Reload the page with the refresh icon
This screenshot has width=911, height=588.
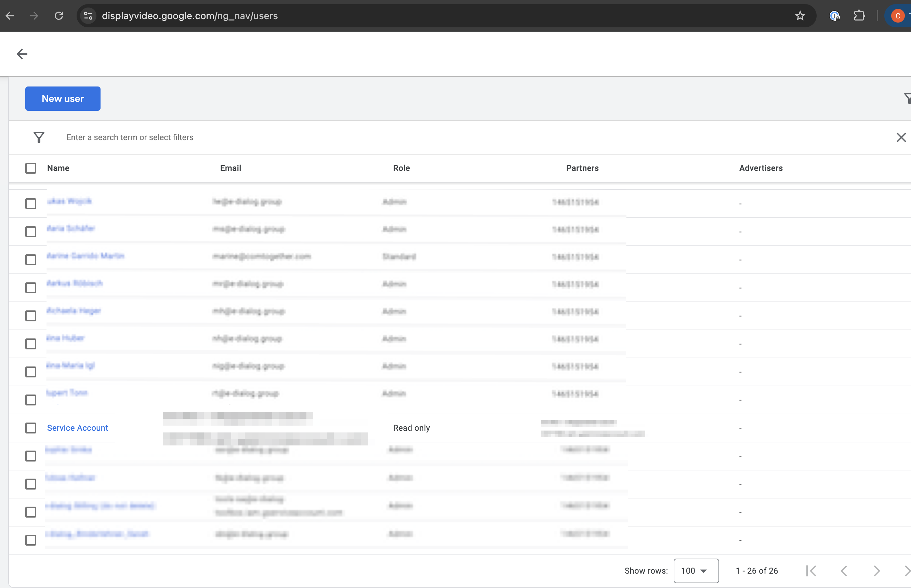point(59,16)
